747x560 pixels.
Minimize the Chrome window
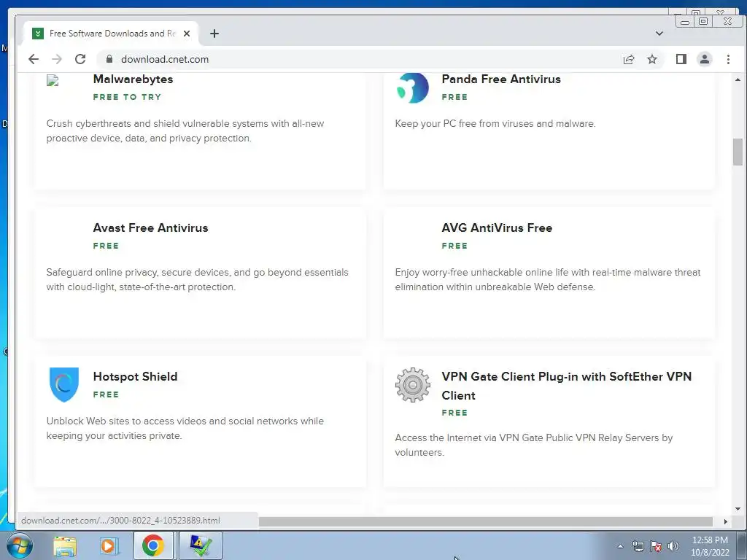685,21
